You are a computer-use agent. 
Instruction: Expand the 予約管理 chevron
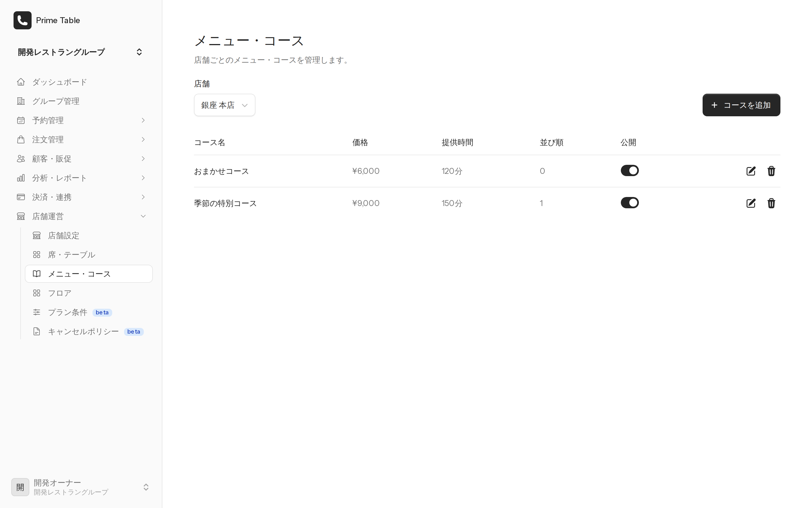(x=143, y=120)
